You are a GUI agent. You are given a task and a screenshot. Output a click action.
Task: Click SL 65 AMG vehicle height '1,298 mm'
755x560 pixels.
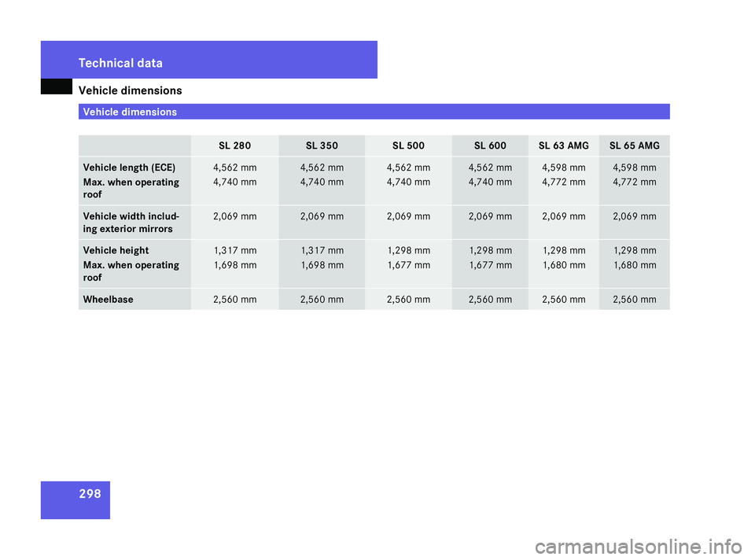[635, 250]
